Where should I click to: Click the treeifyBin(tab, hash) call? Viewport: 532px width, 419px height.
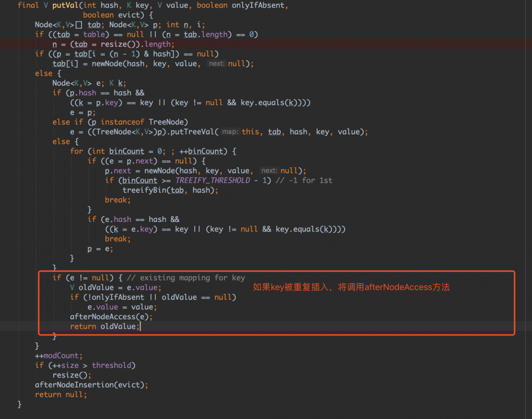pos(170,190)
